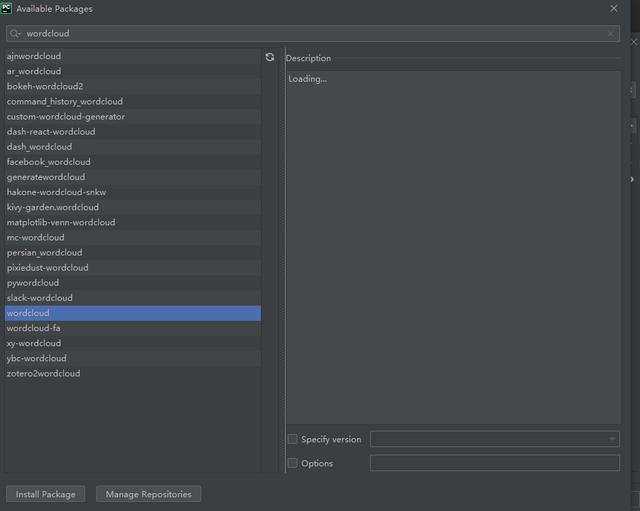The image size is (640, 511).
Task: Enable the Specify version checkbox
Action: pos(292,439)
